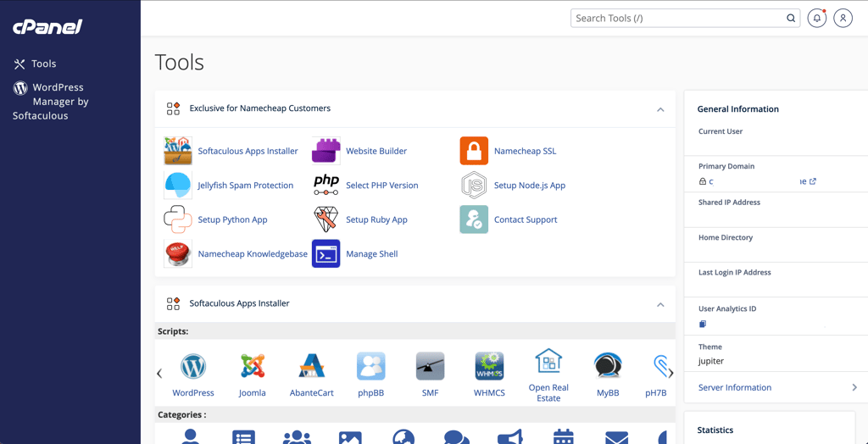Screen dimensions: 868x444
Task: Open the pH7B paperclip script icon
Action: pyautogui.click(x=659, y=366)
